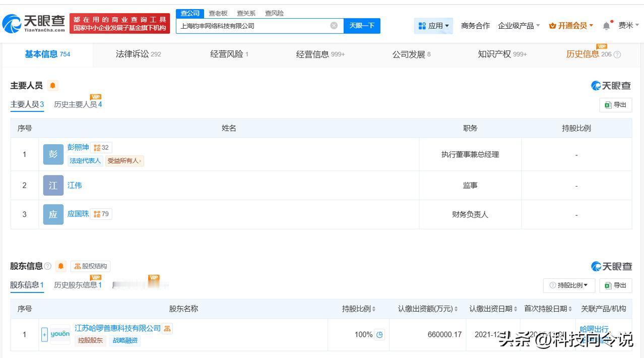Image resolution: width=644 pixels, height=358 pixels.
Task: Expand the shareholder row plus button
Action: [x=44, y=335]
